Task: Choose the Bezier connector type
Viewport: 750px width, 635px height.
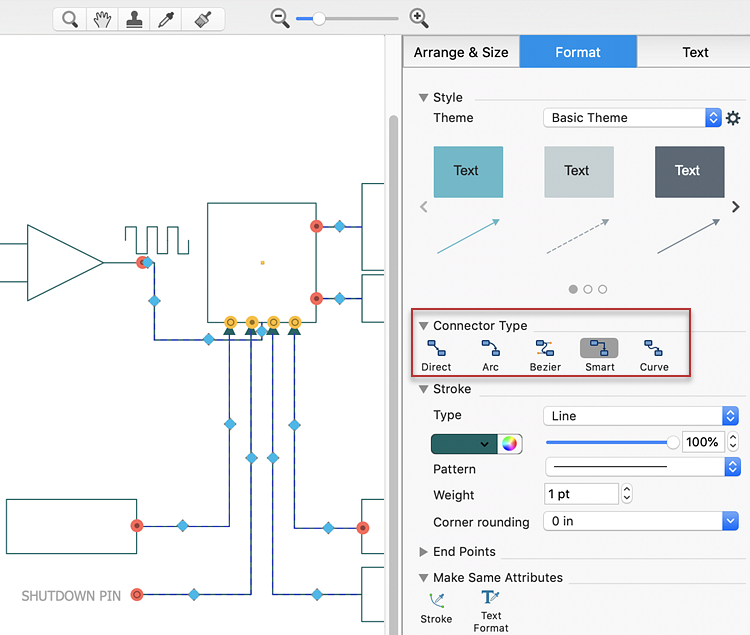Action: pos(544,355)
